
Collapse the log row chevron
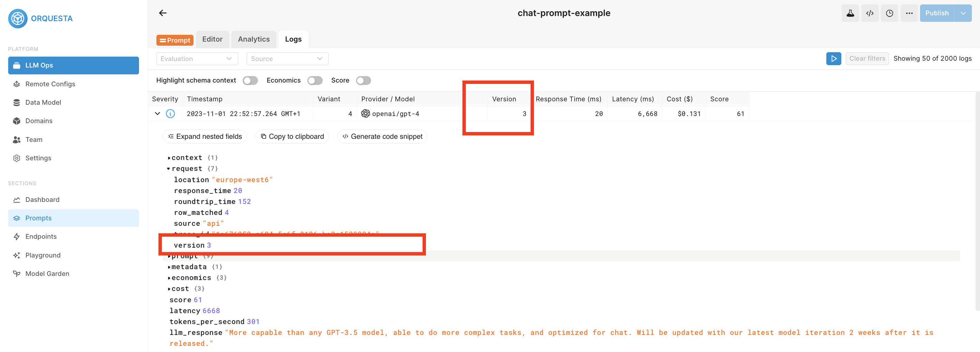pyautogui.click(x=157, y=114)
